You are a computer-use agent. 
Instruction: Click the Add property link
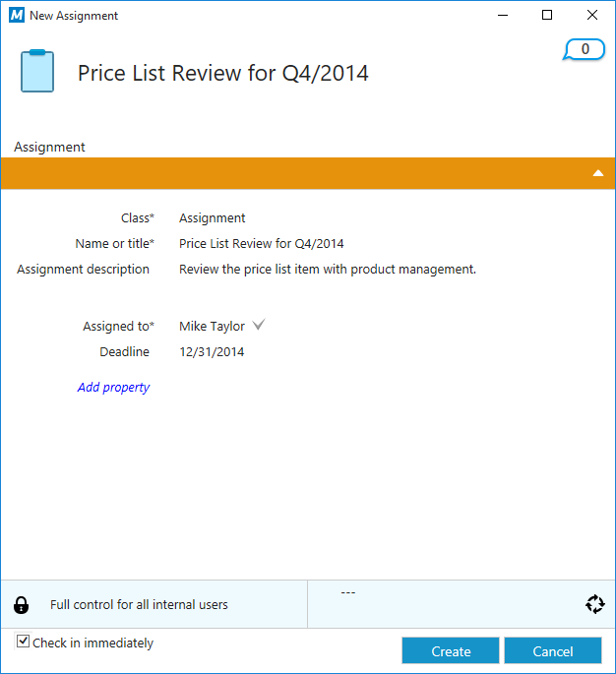pyautogui.click(x=113, y=388)
